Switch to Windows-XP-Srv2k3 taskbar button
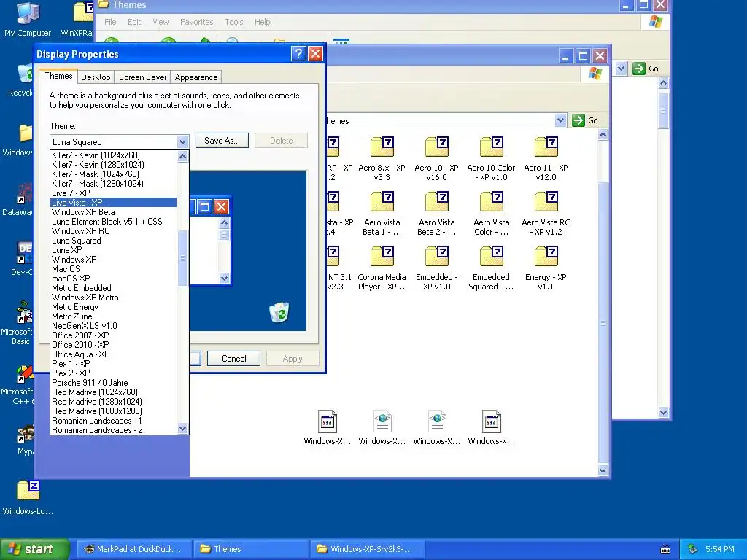 [x=368, y=549]
